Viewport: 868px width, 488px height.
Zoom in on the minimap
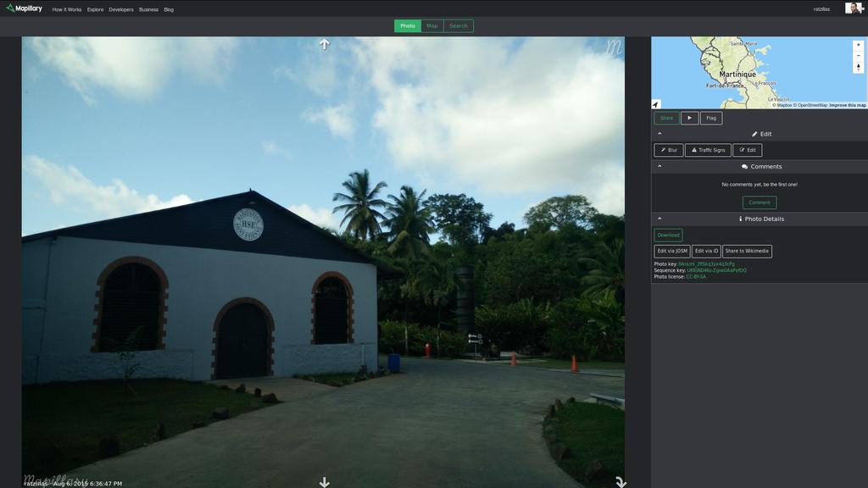(858, 46)
